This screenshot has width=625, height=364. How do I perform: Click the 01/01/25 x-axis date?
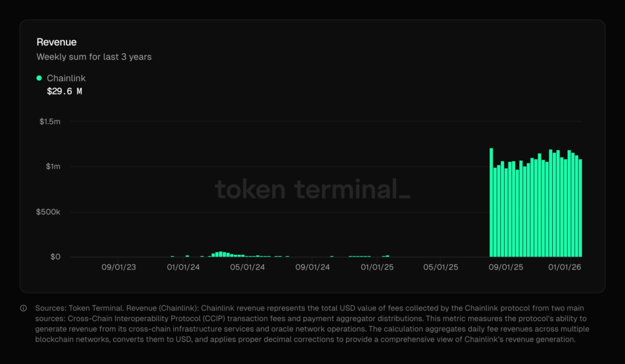[377, 267]
